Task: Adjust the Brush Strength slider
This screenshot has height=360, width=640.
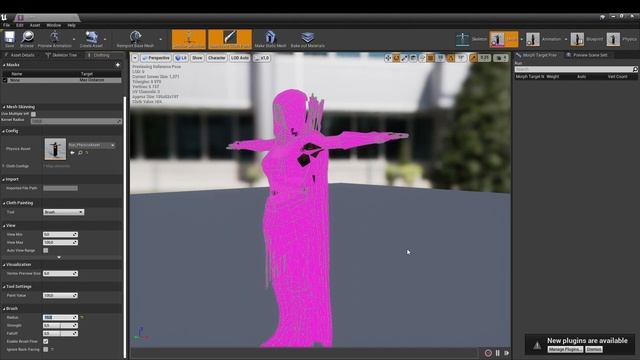Action: pos(60,326)
